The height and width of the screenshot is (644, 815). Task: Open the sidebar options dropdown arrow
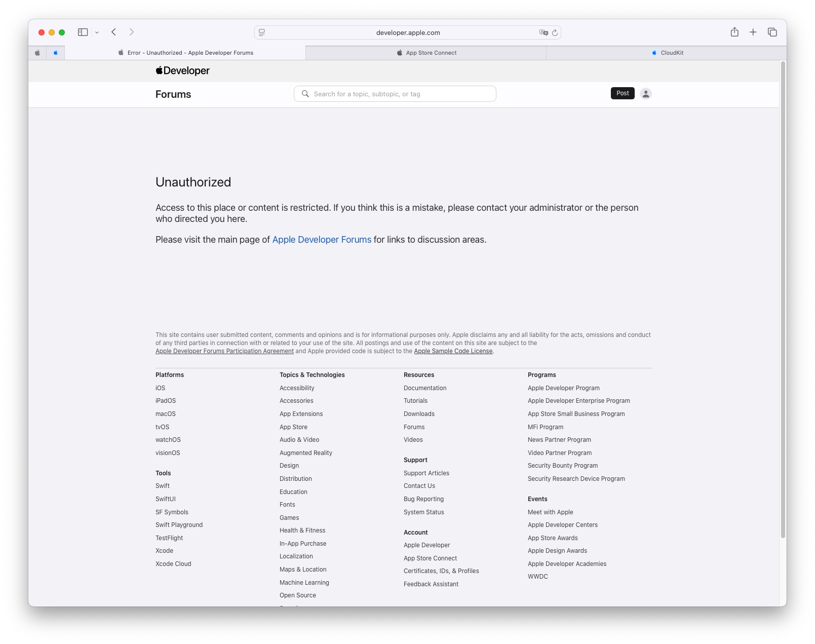(97, 32)
